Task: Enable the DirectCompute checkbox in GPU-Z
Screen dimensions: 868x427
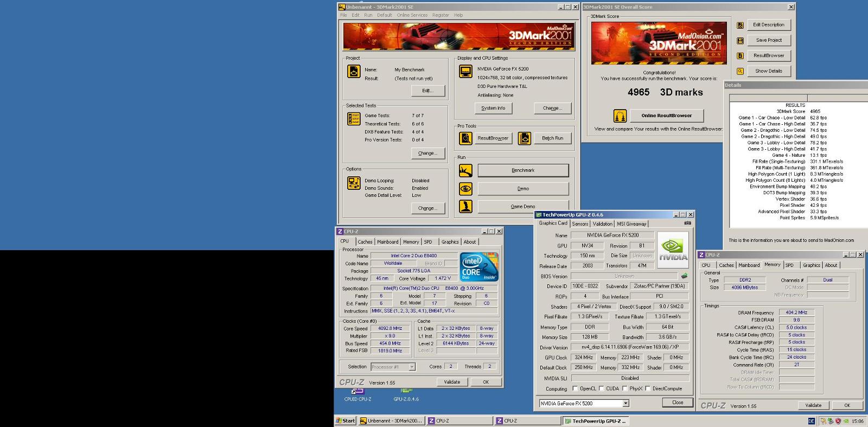Action: click(648, 388)
